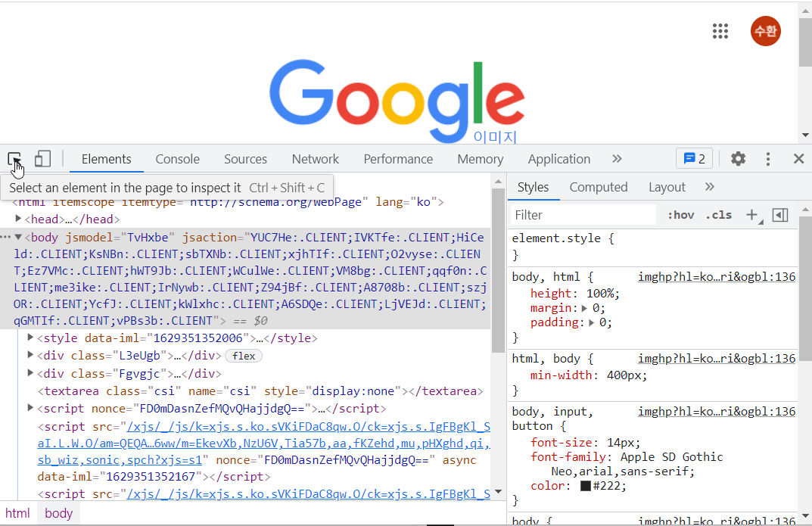Viewport: 812px width, 526px height.
Task: Click the Styles pane scrollbar thumb
Action: tap(805, 289)
